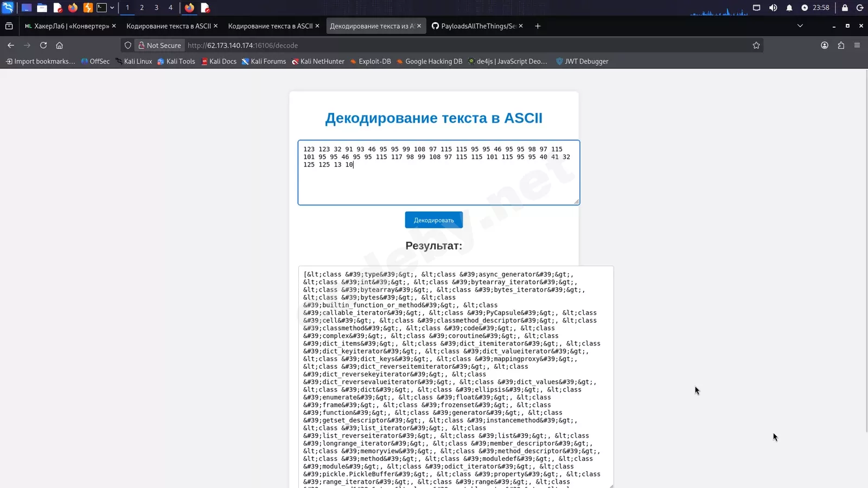868x488 pixels.
Task: Switch to workspace 4
Action: (170, 8)
